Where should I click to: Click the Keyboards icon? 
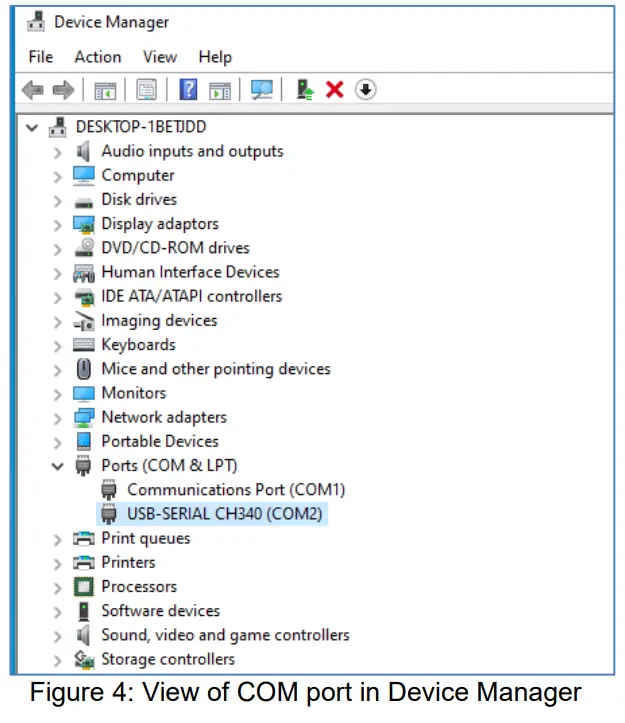click(x=83, y=345)
